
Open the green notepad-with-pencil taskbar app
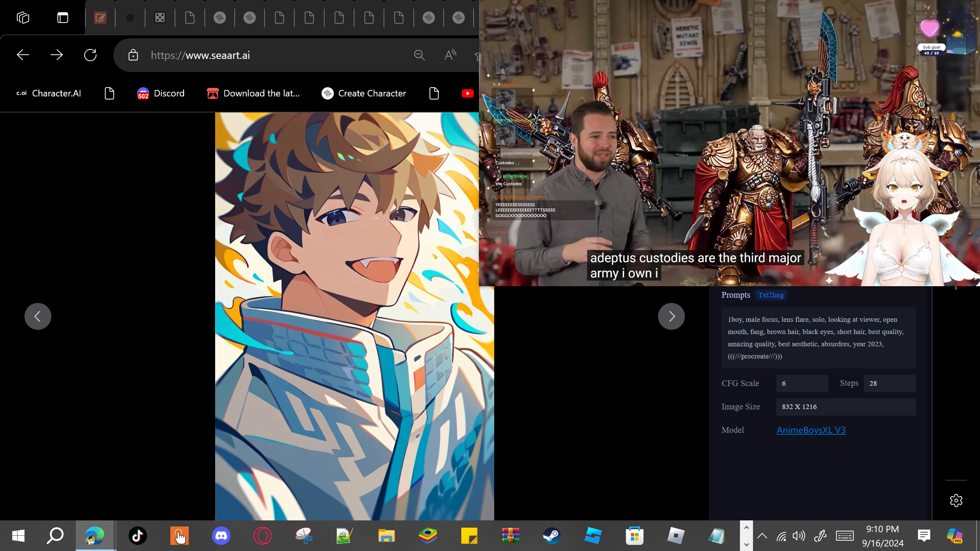pyautogui.click(x=345, y=536)
